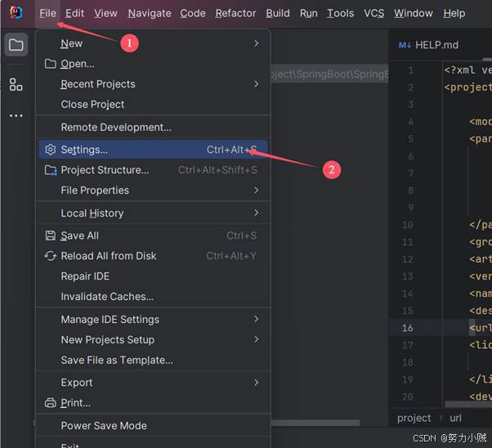
Task: Click line 16 in the editor gutter
Action: pos(407,328)
